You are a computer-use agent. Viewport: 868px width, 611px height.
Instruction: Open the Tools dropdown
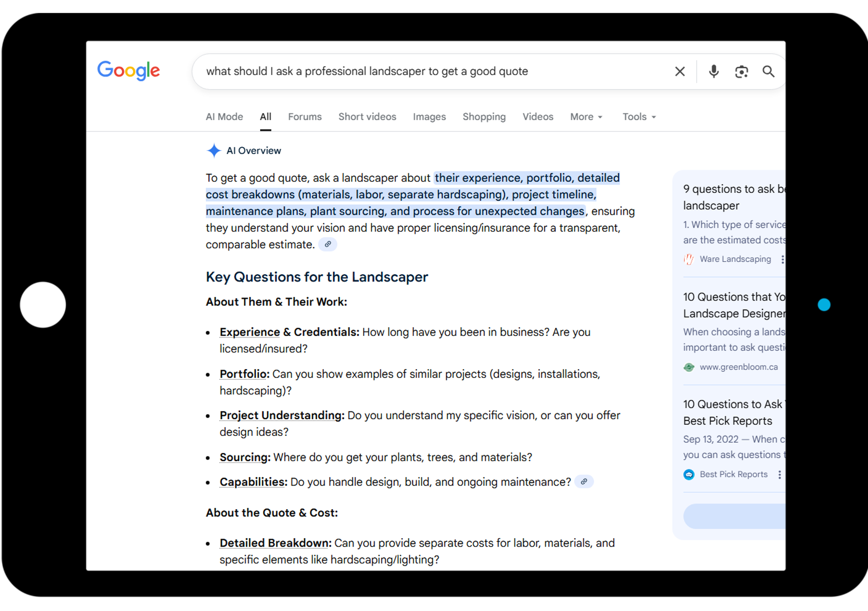tap(638, 116)
